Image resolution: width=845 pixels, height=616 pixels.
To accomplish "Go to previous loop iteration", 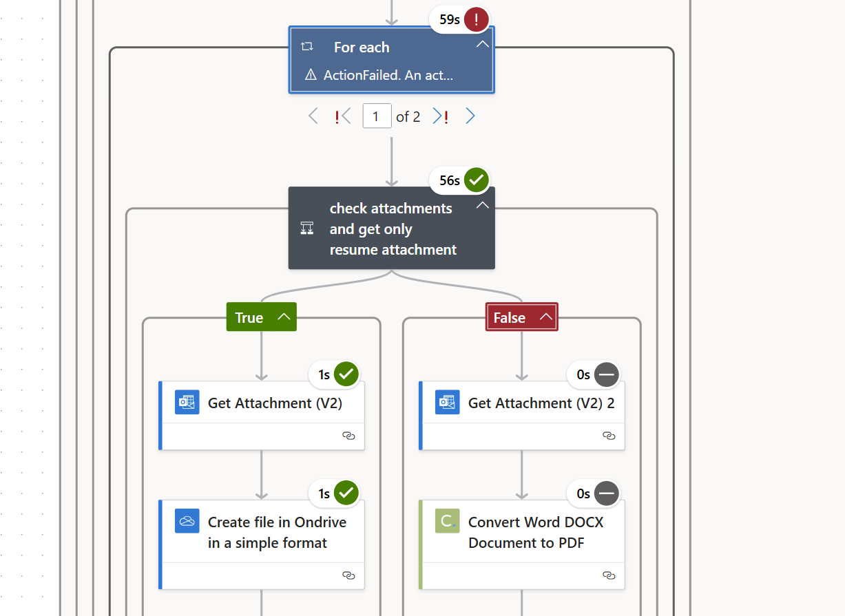I will (313, 116).
